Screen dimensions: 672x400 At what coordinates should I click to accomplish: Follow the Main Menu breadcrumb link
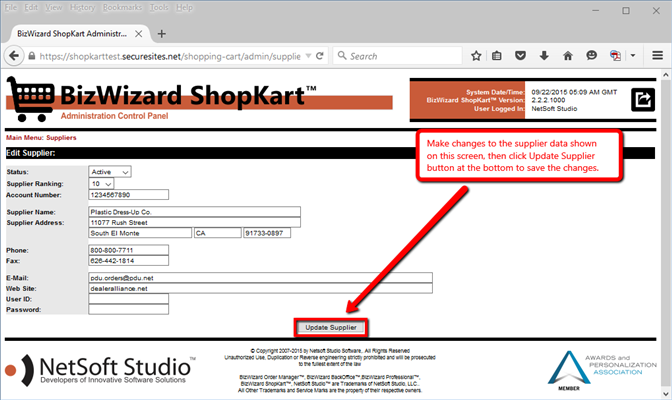pos(24,138)
